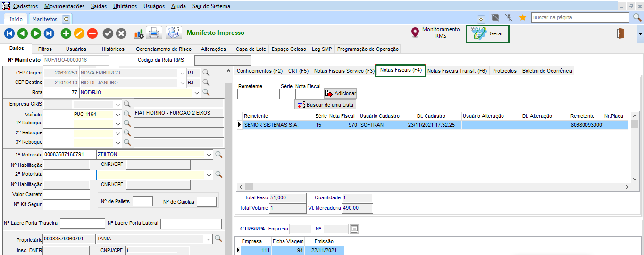Click the Adicionar button
Screen dimensions: 644x255
[x=340, y=93]
